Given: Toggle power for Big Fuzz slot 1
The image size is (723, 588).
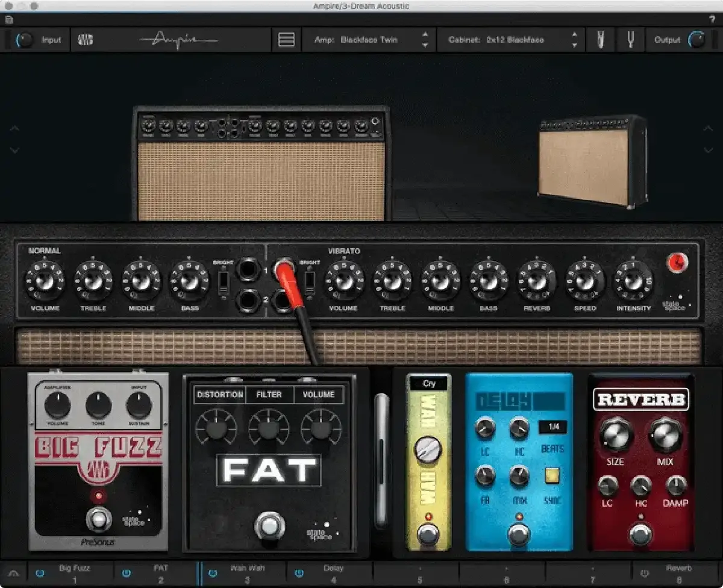Looking at the screenshot, I should tap(40, 573).
